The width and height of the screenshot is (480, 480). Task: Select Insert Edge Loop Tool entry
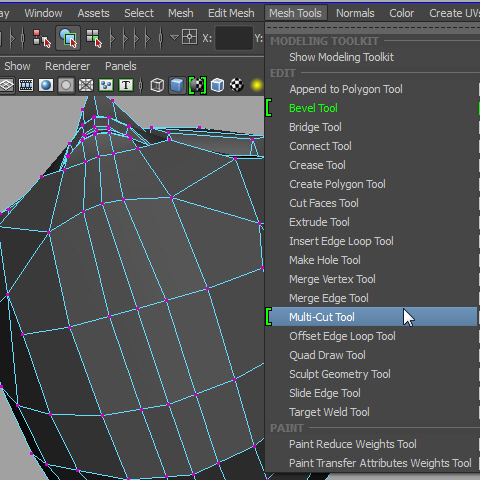pos(341,241)
